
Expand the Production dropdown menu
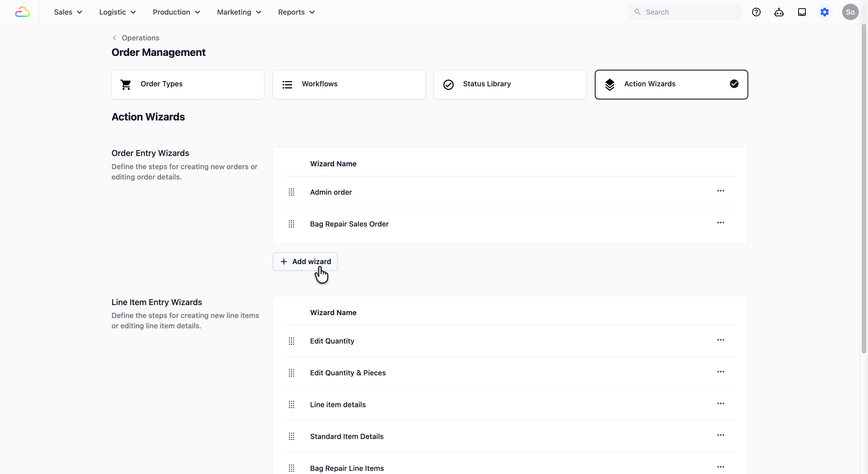[176, 12]
